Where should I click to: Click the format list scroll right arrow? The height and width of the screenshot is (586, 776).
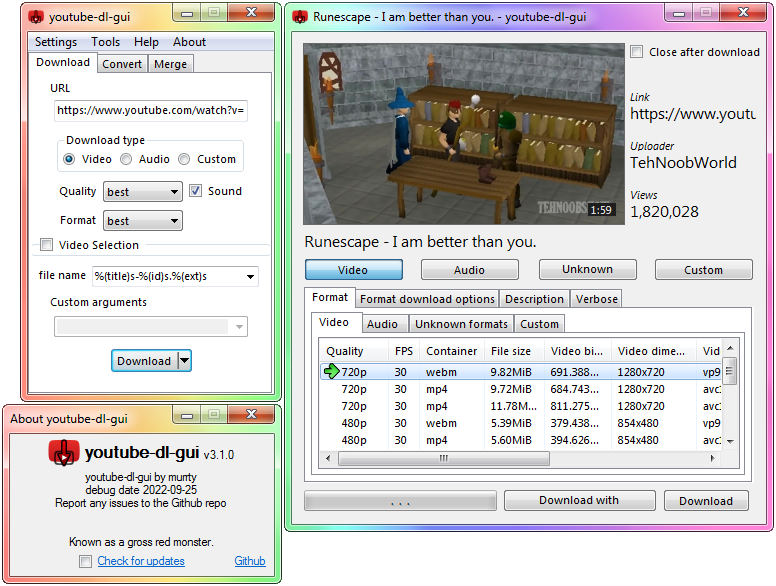[x=713, y=459]
